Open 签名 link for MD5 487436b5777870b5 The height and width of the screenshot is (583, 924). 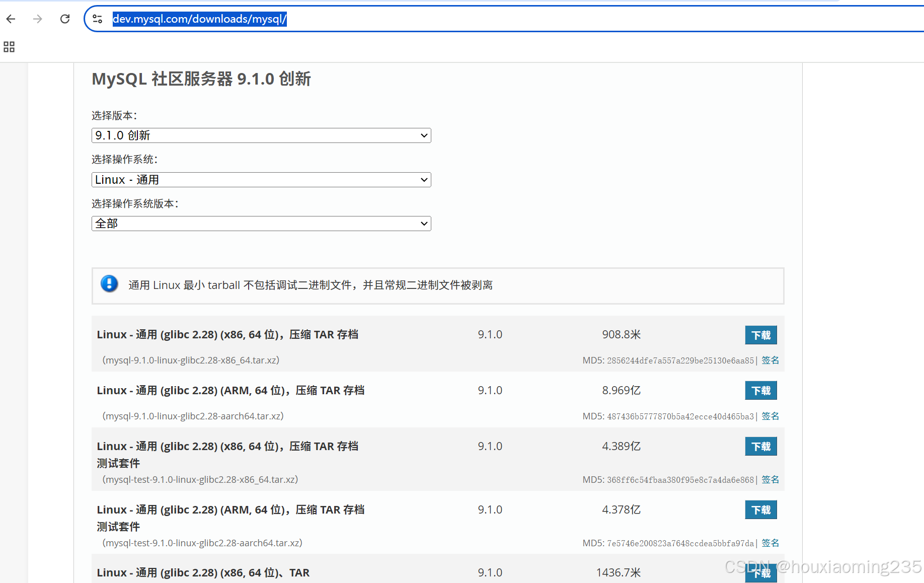pyautogui.click(x=770, y=416)
